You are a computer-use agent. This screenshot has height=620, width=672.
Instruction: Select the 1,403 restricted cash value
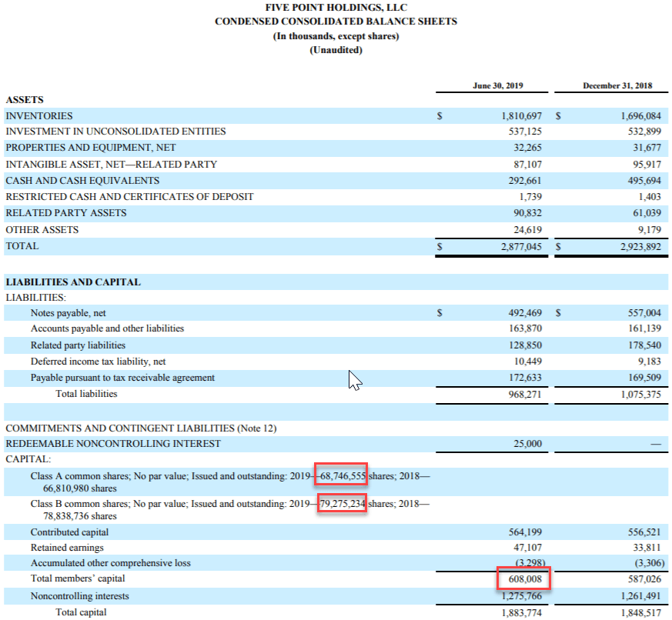650,197
